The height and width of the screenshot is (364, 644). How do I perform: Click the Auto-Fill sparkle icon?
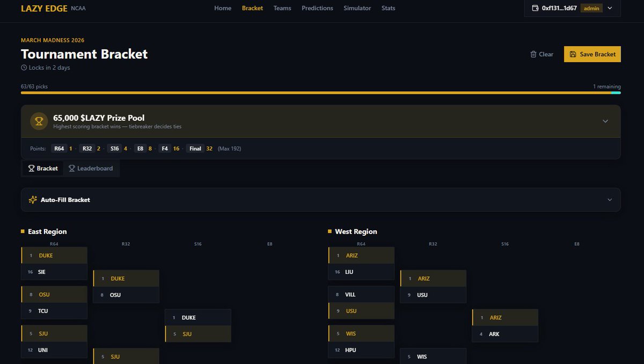pos(33,200)
